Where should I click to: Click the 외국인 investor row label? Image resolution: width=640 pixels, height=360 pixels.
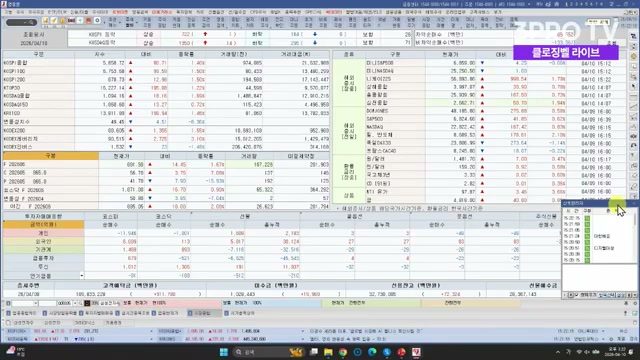coord(43,241)
